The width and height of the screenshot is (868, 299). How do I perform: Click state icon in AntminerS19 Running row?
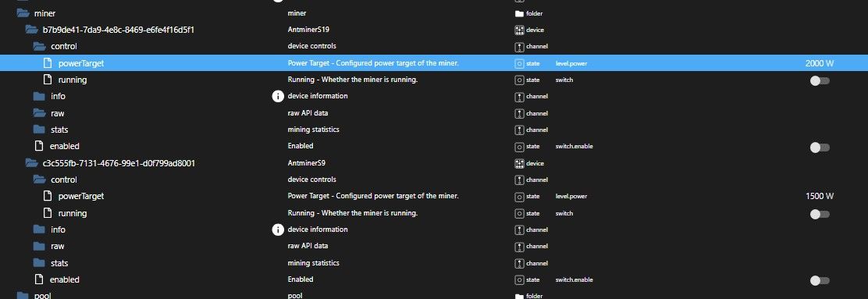pos(519,80)
